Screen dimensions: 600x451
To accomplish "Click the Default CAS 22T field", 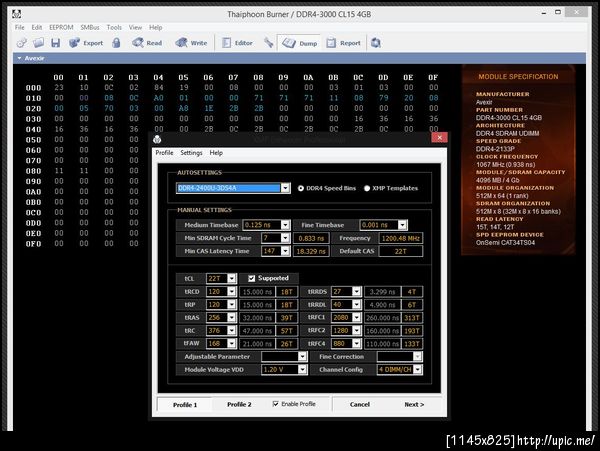I will 401,251.
